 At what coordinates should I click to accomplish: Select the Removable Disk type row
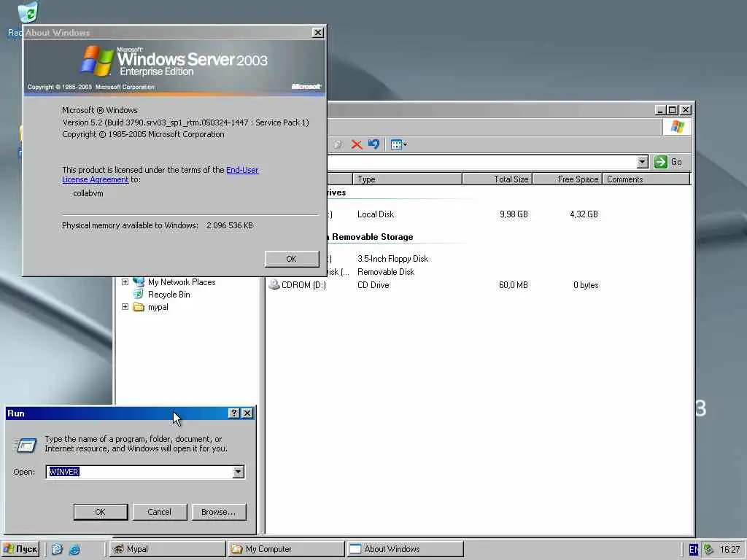point(386,272)
